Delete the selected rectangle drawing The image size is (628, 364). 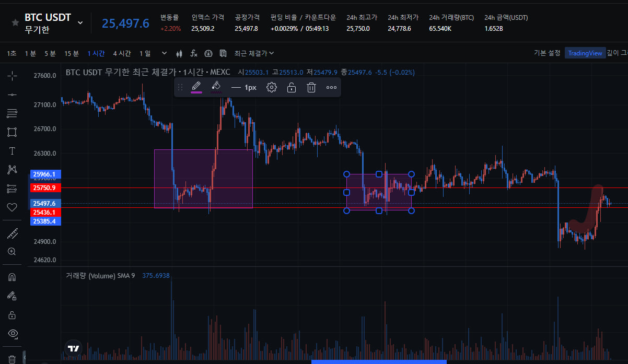pos(311,87)
